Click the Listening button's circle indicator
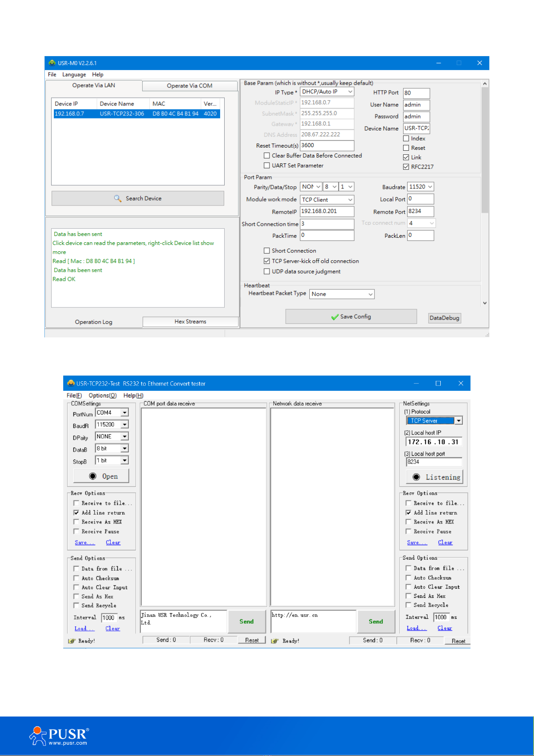 pyautogui.click(x=416, y=477)
